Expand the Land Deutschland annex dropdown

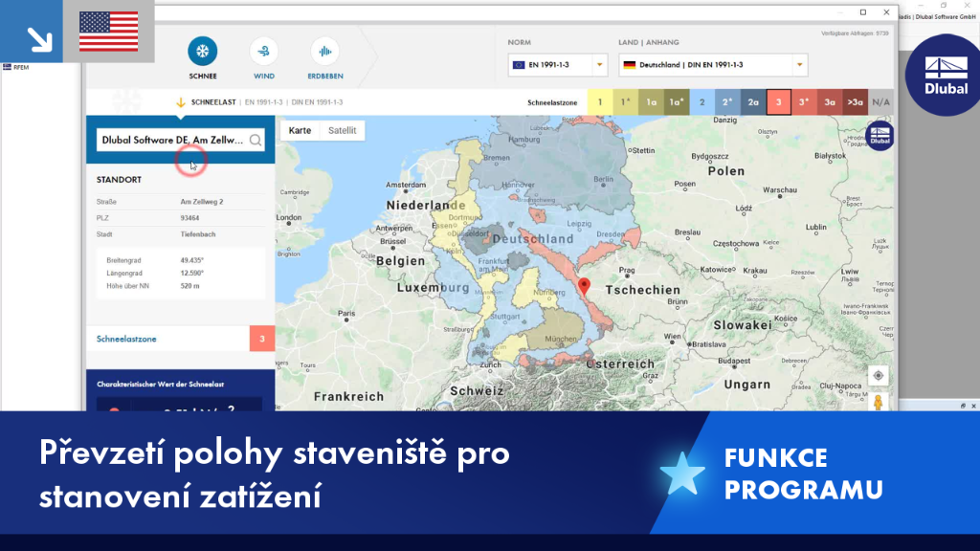pos(713,65)
